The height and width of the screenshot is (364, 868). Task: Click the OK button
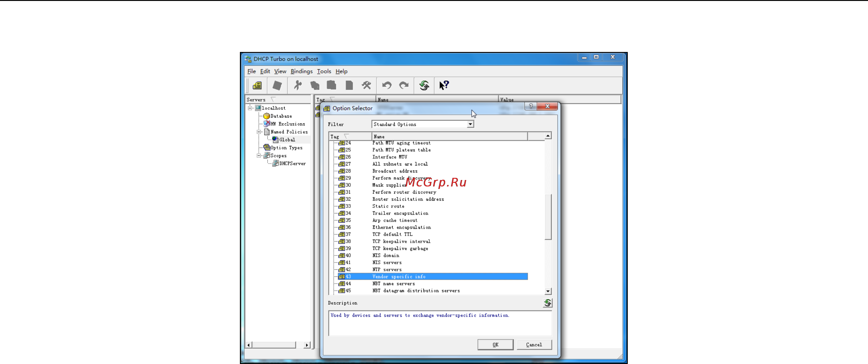(495, 345)
